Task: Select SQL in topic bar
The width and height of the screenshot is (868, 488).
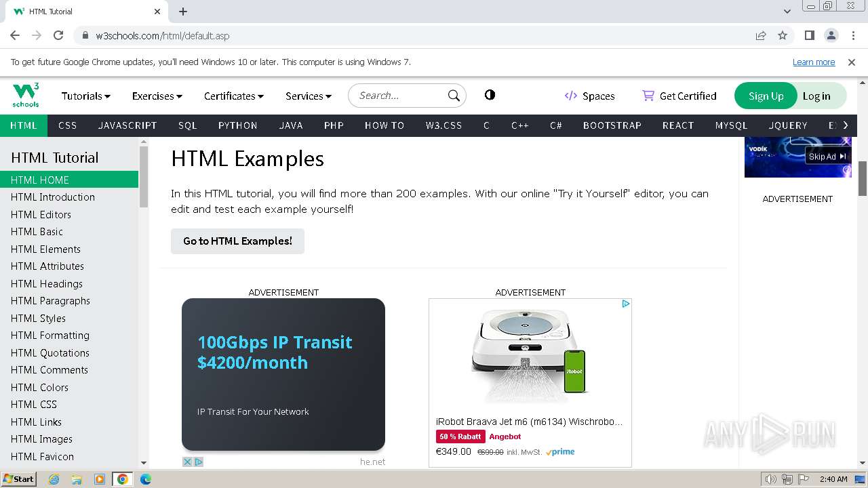Action: 187,125
